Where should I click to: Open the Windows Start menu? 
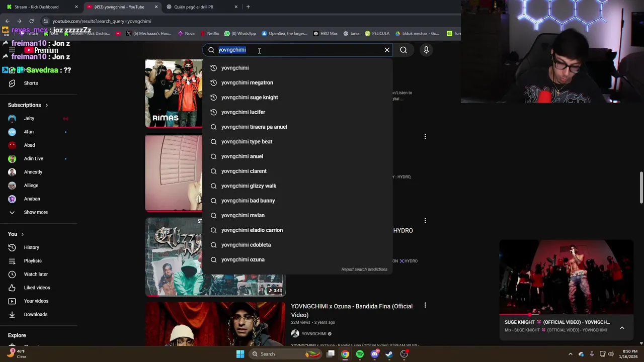pos(240,354)
